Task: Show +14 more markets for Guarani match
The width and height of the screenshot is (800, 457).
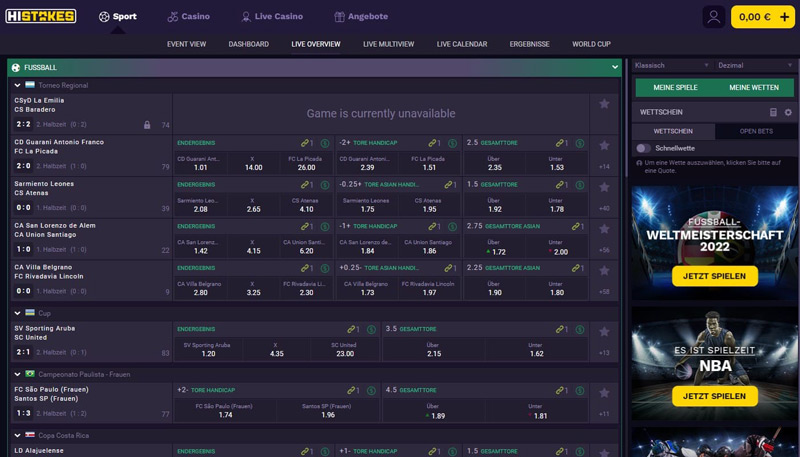Action: tap(604, 166)
